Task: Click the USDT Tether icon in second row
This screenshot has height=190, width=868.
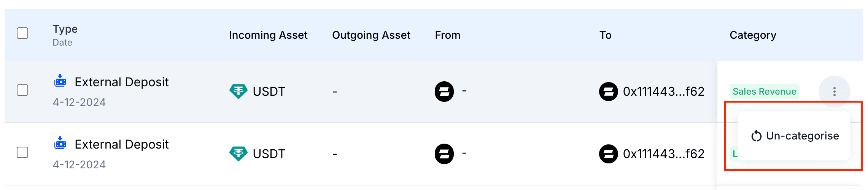Action: tap(238, 154)
